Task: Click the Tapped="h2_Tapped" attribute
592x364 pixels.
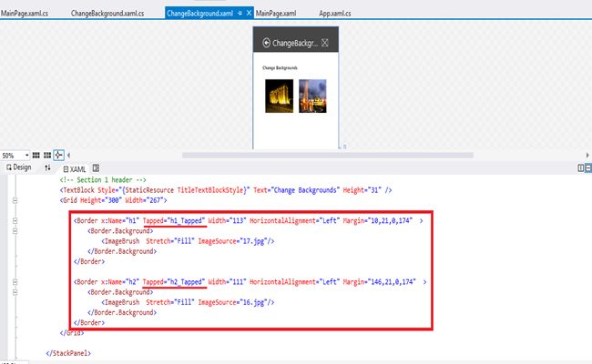Action: (x=174, y=282)
